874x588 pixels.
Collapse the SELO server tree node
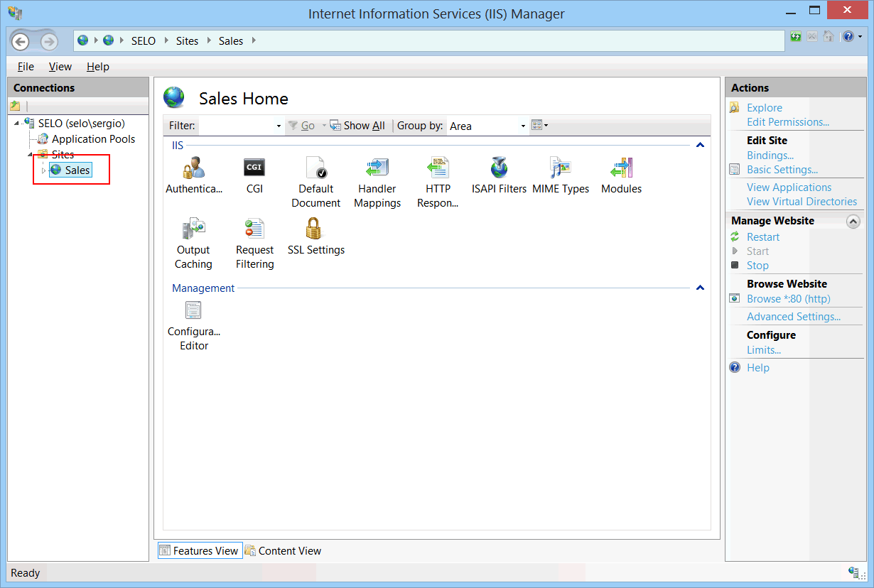point(16,124)
